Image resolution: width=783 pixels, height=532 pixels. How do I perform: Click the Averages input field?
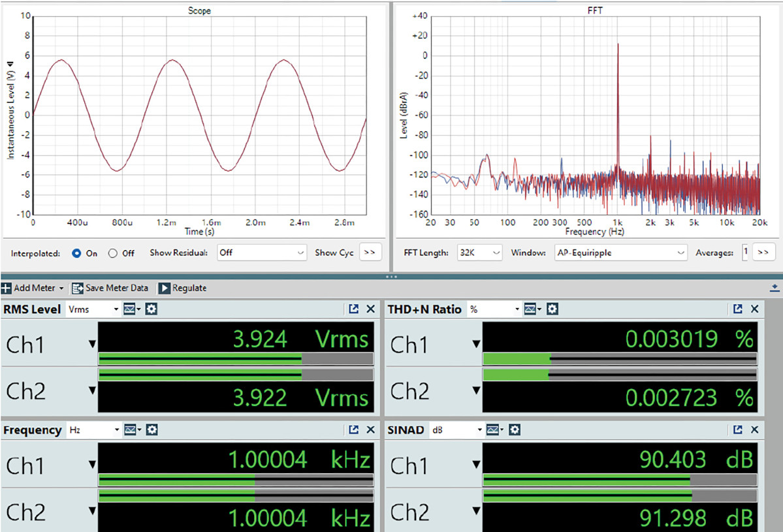coord(745,252)
